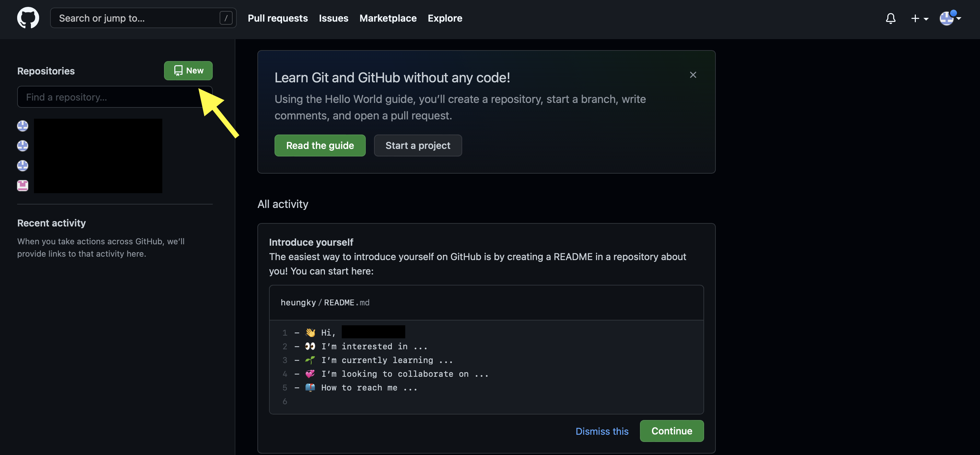
Task: Click the 'Hi,' line with waving hand
Action: [x=349, y=332]
